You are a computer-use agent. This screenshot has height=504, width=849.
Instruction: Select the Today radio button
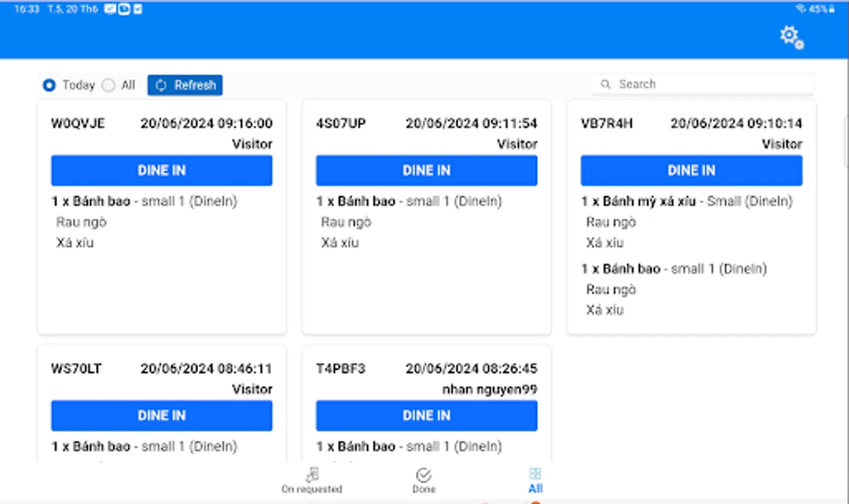tap(49, 85)
